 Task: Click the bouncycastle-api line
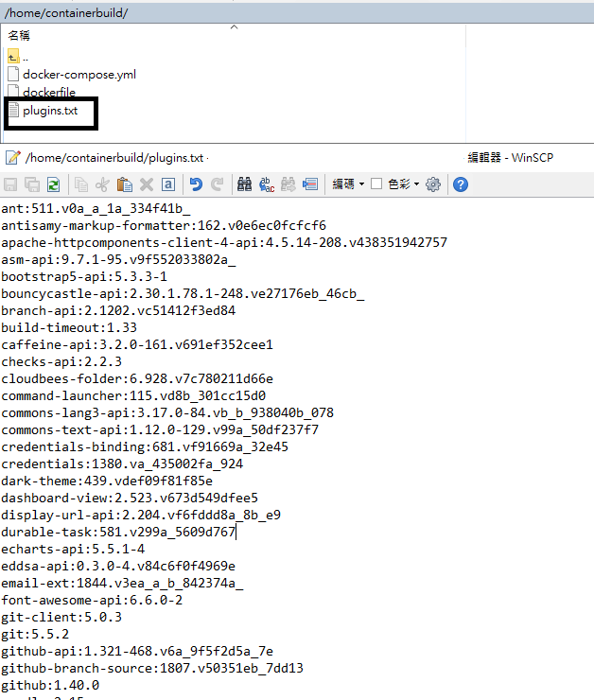click(x=183, y=294)
